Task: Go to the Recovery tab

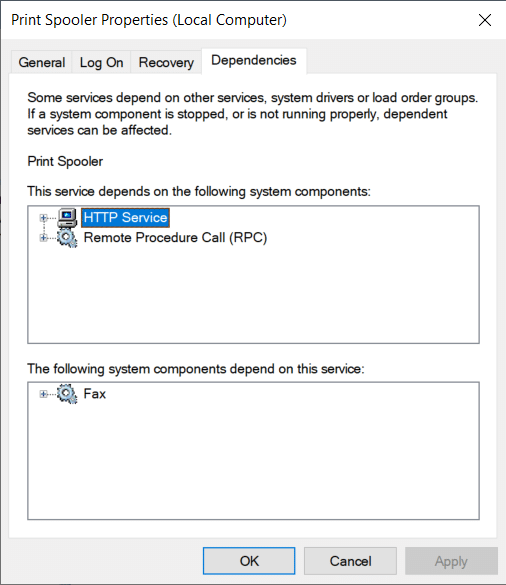Action: click(166, 62)
